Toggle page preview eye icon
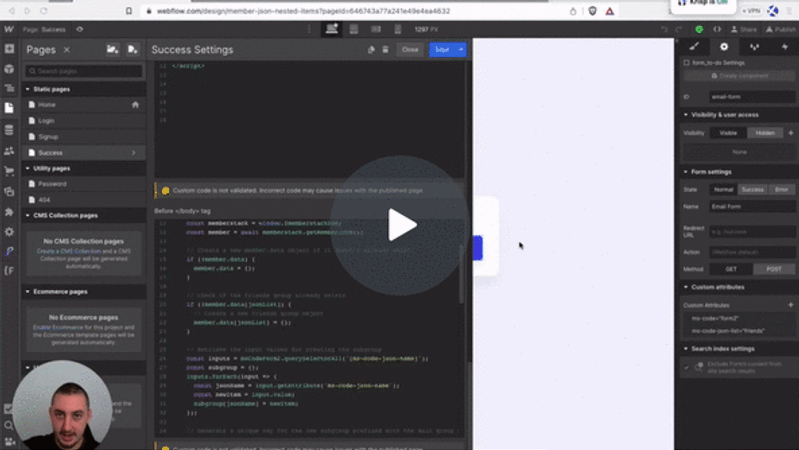 coord(79,29)
